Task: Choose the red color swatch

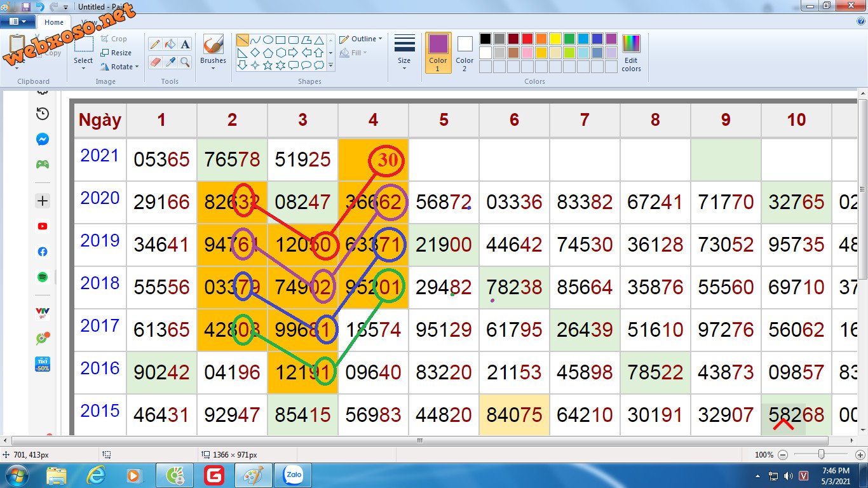Action: tap(527, 39)
